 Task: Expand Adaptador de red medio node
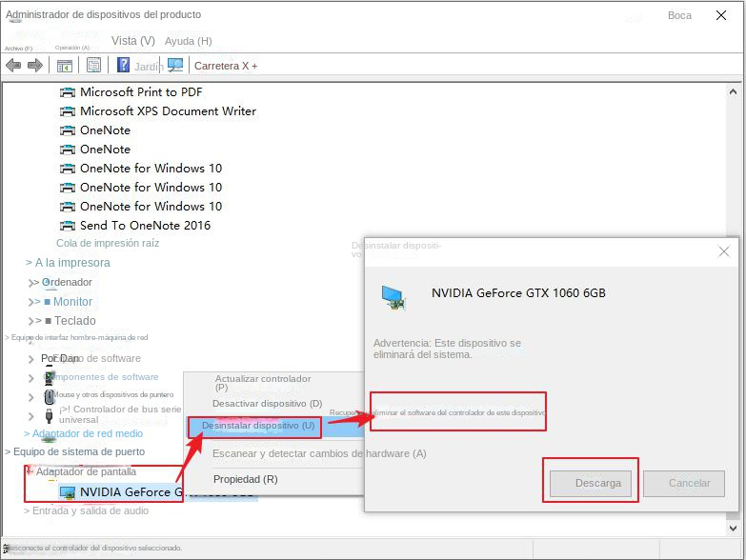point(27,434)
